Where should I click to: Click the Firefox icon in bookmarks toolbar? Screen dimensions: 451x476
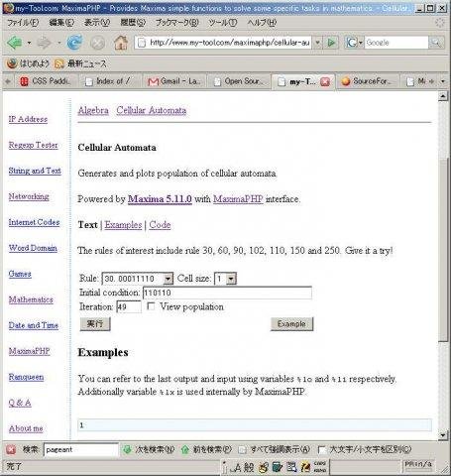[x=12, y=63]
